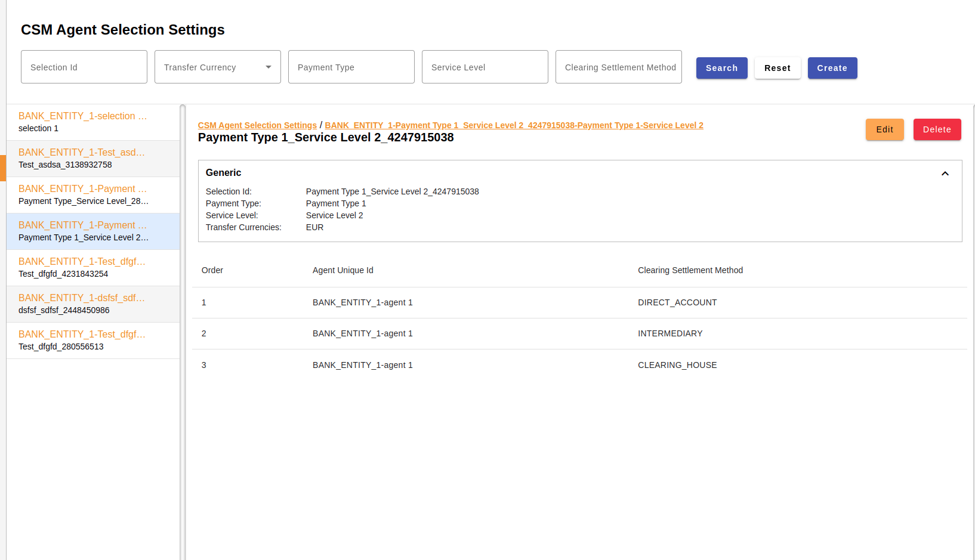The width and height of the screenshot is (975, 560).
Task: Click the orange side tab handle
Action: pyautogui.click(x=3, y=168)
